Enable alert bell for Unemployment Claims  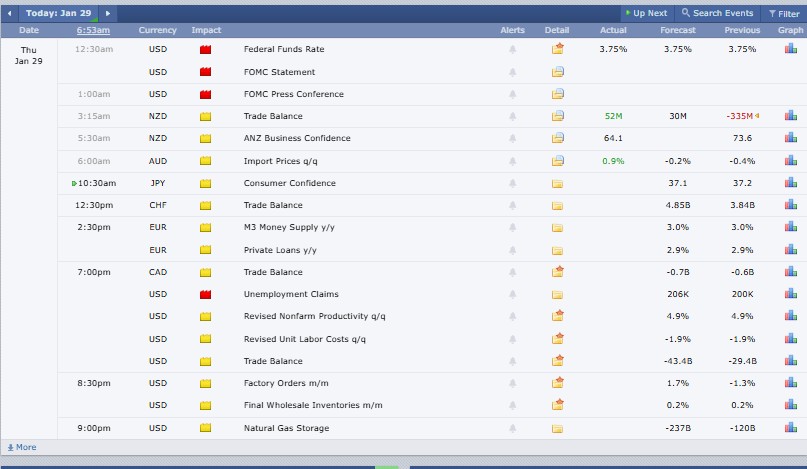coord(513,294)
